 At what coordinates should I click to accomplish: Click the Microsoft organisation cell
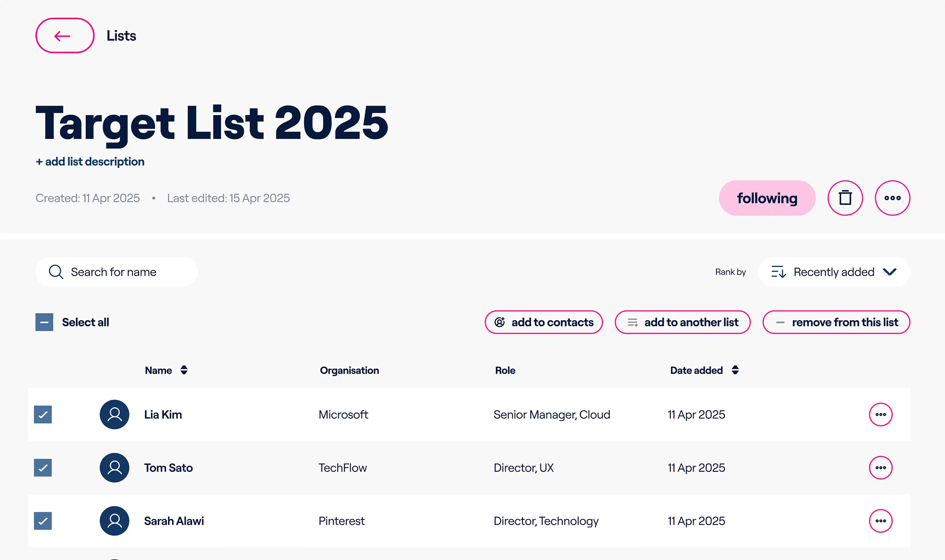(343, 414)
